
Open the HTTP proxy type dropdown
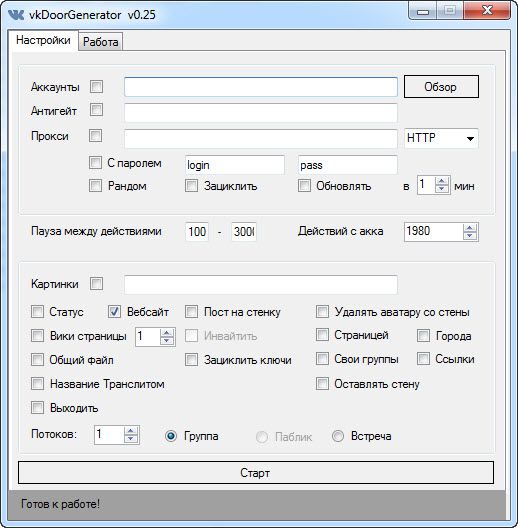pos(441,138)
